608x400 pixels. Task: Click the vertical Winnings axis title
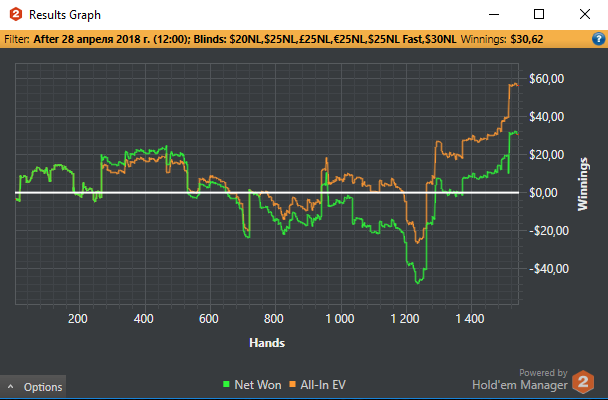click(x=583, y=184)
